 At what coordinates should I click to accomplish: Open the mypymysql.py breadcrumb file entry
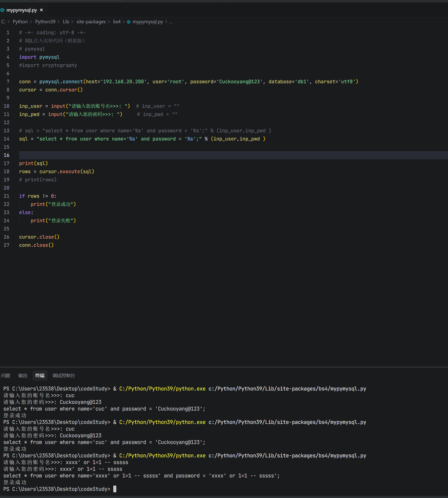click(x=148, y=22)
